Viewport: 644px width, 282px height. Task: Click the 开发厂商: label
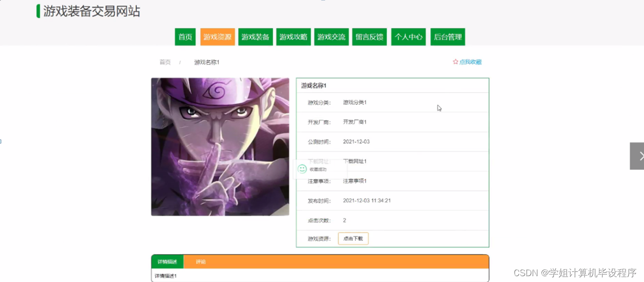click(319, 122)
